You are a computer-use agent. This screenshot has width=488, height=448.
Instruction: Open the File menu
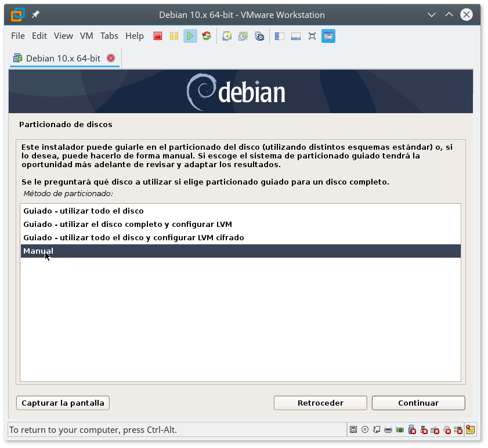click(x=18, y=36)
